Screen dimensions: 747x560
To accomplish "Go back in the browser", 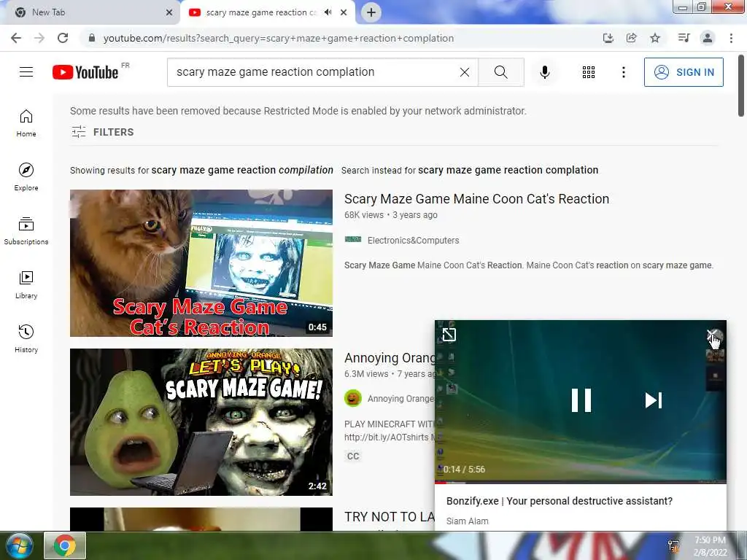I will (x=16, y=38).
